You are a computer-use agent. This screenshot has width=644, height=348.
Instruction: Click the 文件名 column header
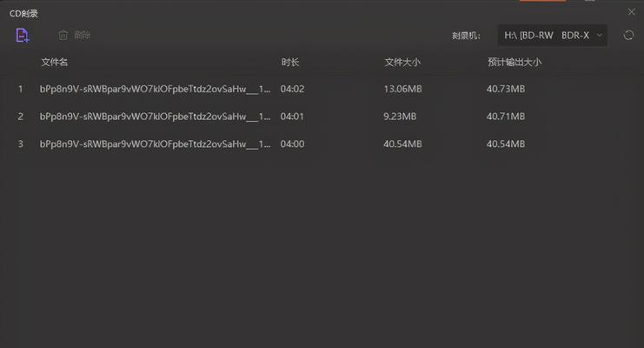point(54,62)
